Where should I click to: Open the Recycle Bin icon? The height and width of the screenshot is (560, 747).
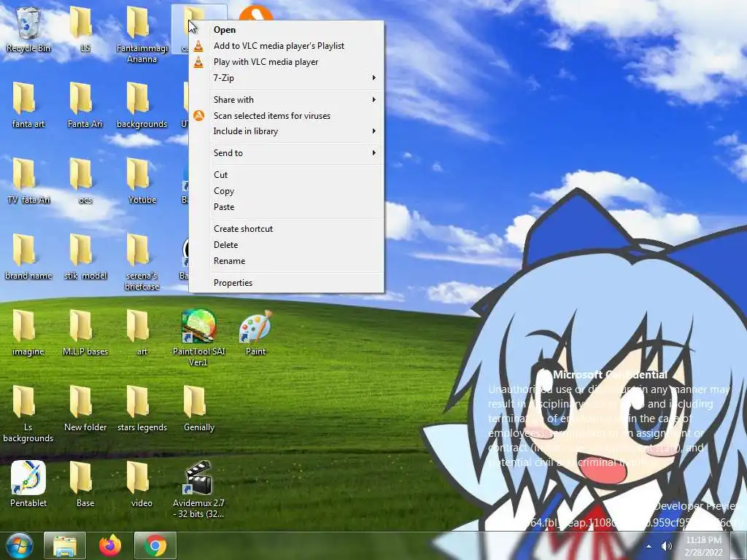28,29
